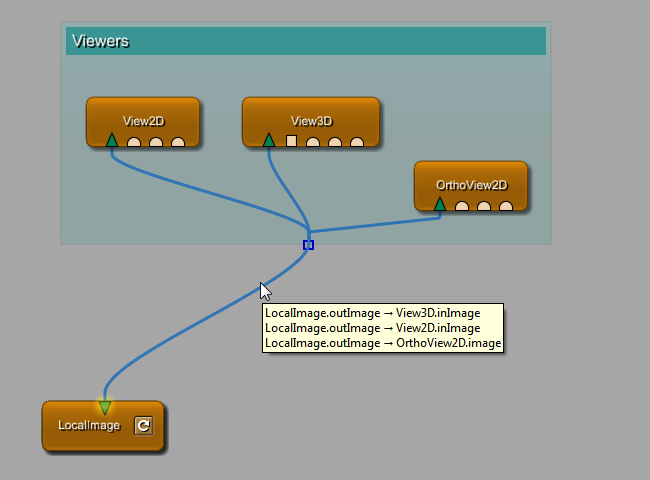Click the last half-circle connector on OrthoView2D
The height and width of the screenshot is (480, 650).
click(506, 206)
